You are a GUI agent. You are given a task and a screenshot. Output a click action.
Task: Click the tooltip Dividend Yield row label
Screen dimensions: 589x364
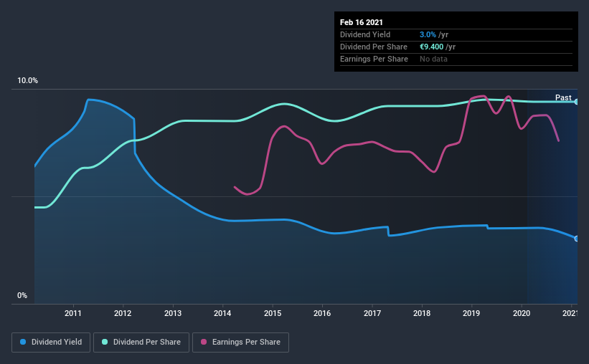(365, 34)
